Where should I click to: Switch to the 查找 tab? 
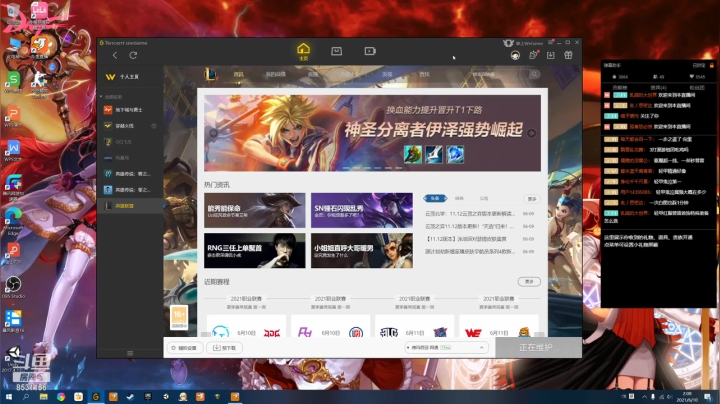pyautogui.click(x=424, y=74)
